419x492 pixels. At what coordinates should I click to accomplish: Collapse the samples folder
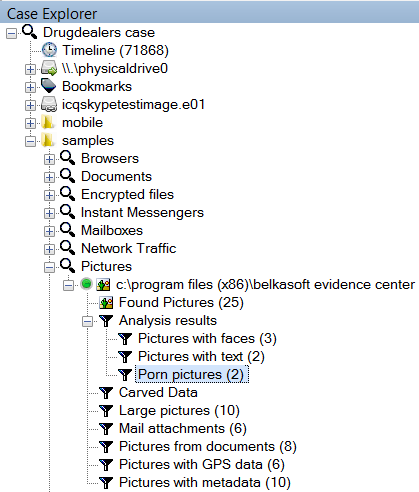coord(30,141)
